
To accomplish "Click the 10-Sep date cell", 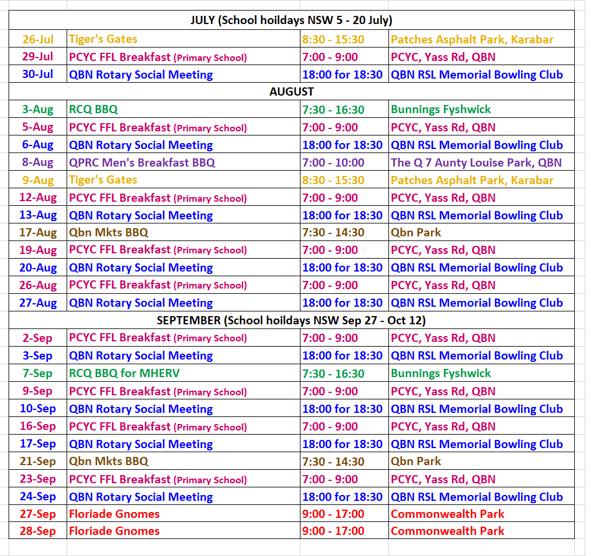I will pyautogui.click(x=38, y=408).
